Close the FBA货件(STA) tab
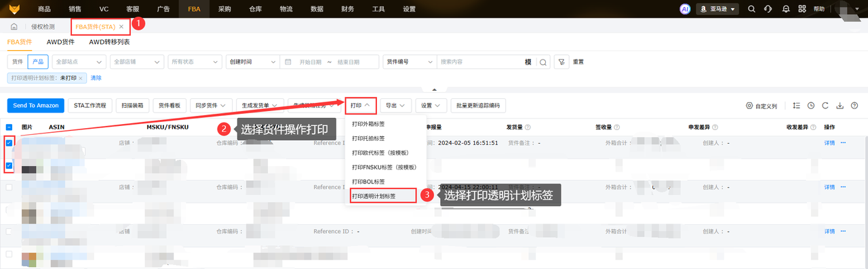This screenshot has height=269, width=868. click(121, 26)
